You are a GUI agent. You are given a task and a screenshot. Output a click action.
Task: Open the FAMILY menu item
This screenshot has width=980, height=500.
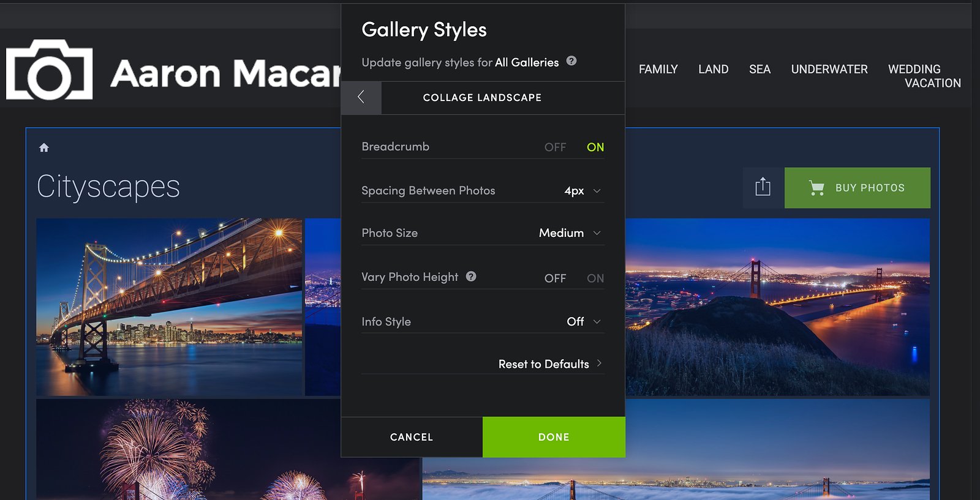pos(658,69)
